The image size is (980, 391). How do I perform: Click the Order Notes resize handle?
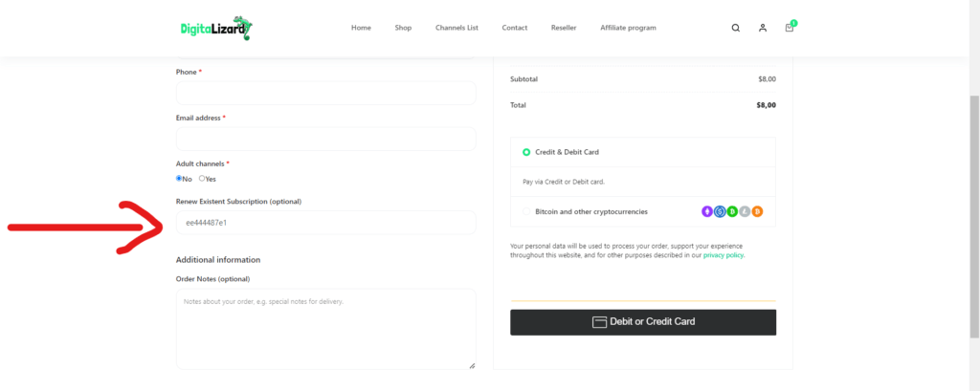[x=472, y=365]
